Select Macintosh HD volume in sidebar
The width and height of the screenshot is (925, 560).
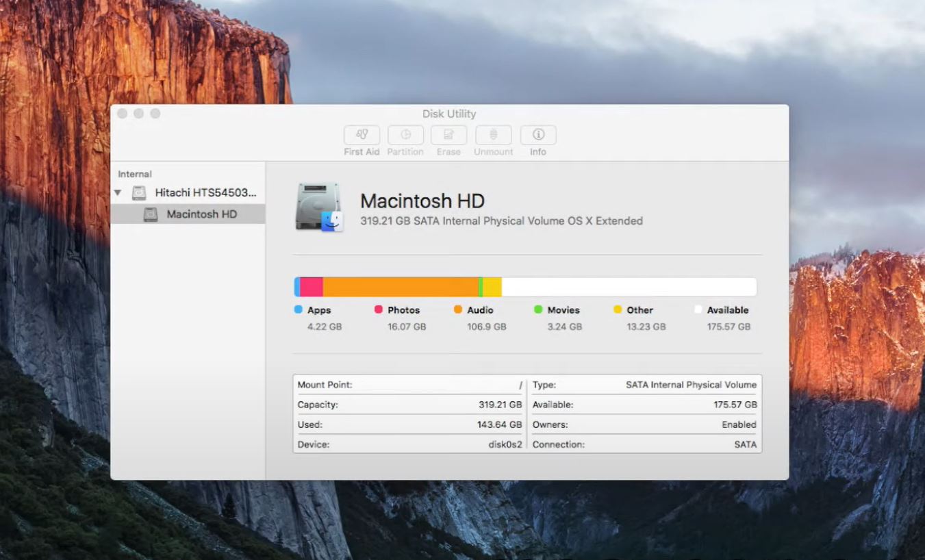[x=188, y=214]
